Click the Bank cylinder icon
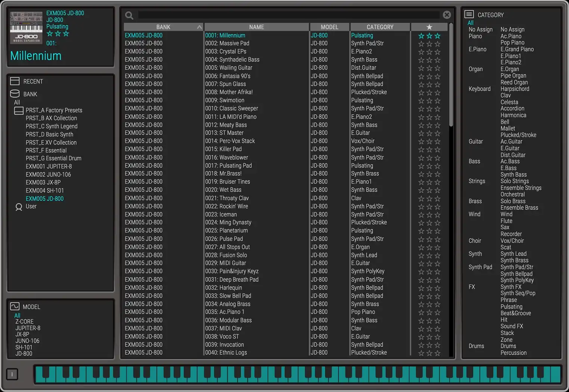This screenshot has width=569, height=392. pyautogui.click(x=15, y=94)
